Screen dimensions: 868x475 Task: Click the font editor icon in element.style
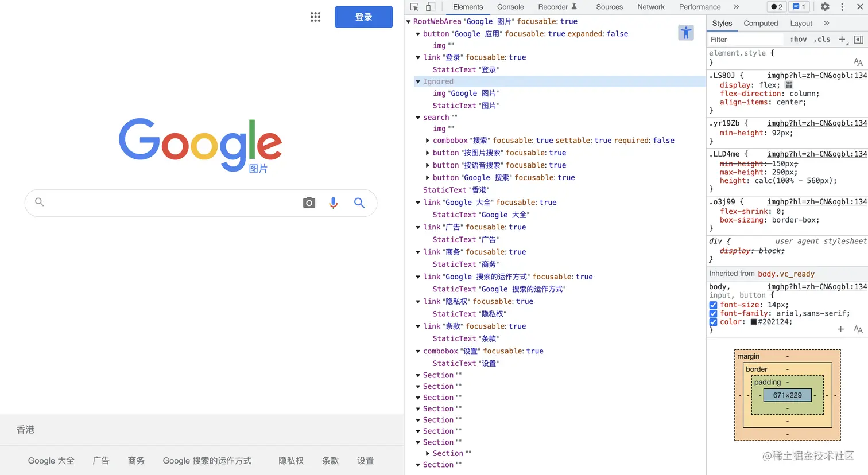point(858,62)
